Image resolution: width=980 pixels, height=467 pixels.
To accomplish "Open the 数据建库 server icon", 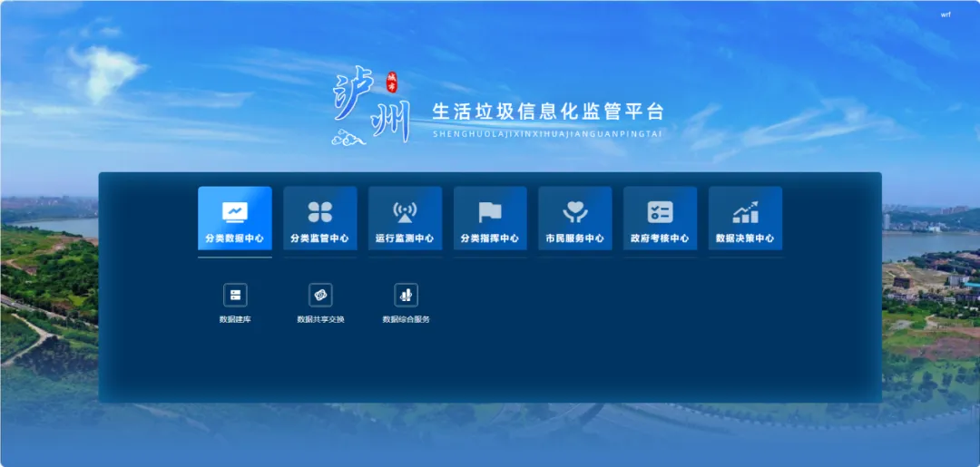I will tap(235, 295).
